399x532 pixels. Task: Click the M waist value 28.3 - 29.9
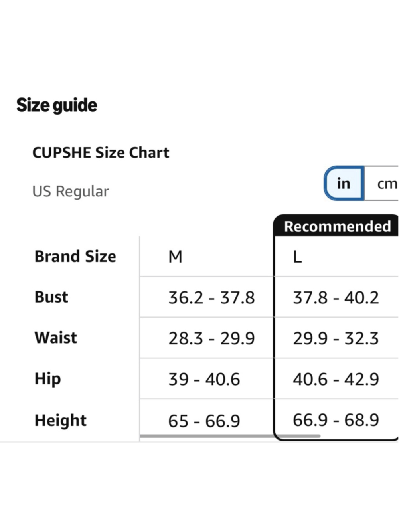[211, 338]
